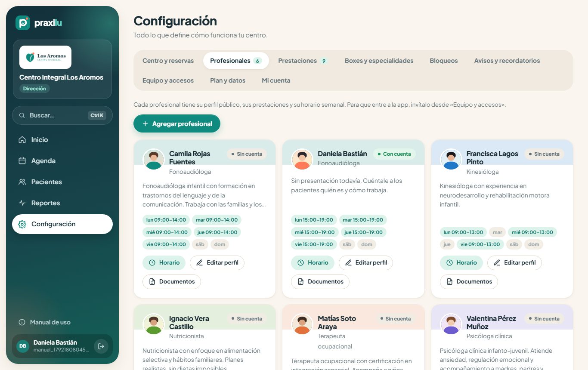Open Boxes y especialidades tab
Viewport: 588px width, 370px height.
(x=379, y=61)
